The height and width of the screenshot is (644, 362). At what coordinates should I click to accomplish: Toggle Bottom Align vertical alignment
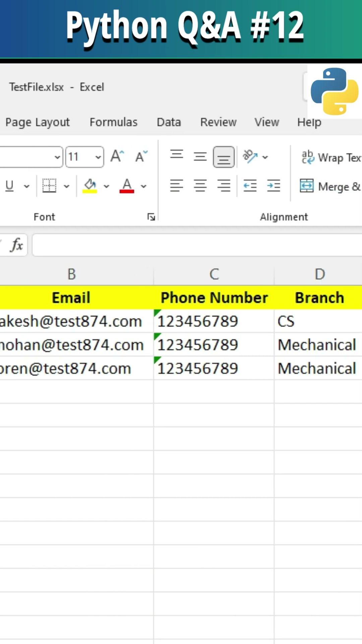pos(224,157)
